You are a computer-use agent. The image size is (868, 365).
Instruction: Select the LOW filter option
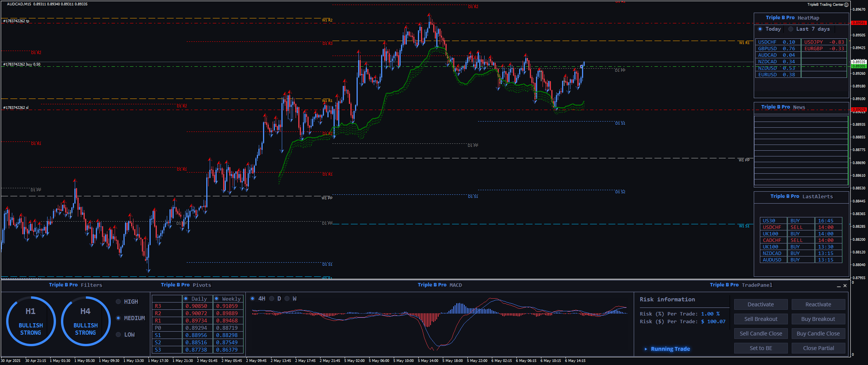pyautogui.click(x=118, y=335)
